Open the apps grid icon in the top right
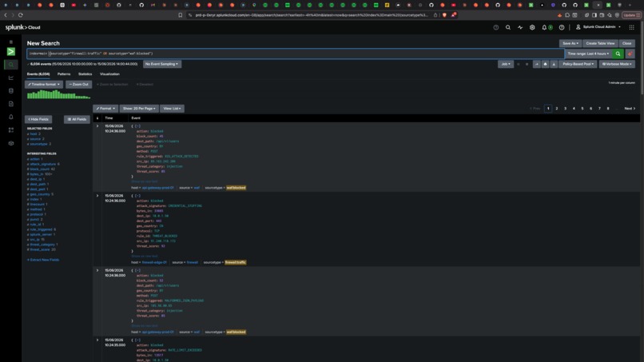Screen dimensions: 644x362 [x=632, y=27]
